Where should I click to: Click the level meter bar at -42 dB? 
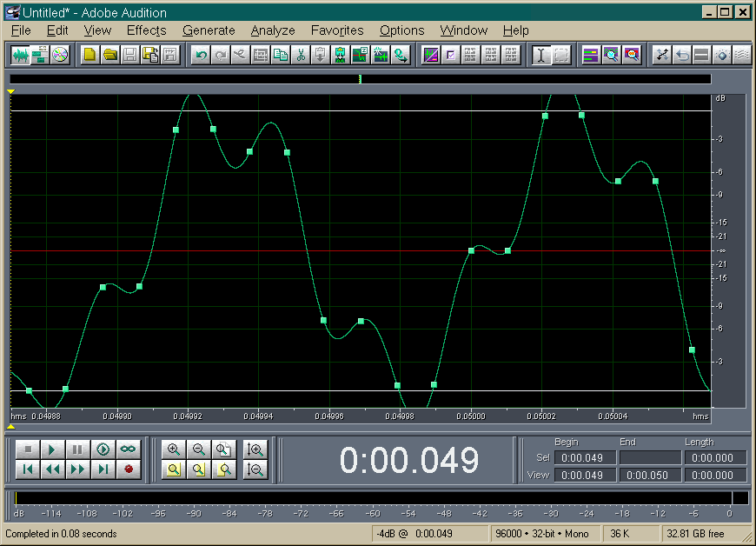tap(480, 498)
